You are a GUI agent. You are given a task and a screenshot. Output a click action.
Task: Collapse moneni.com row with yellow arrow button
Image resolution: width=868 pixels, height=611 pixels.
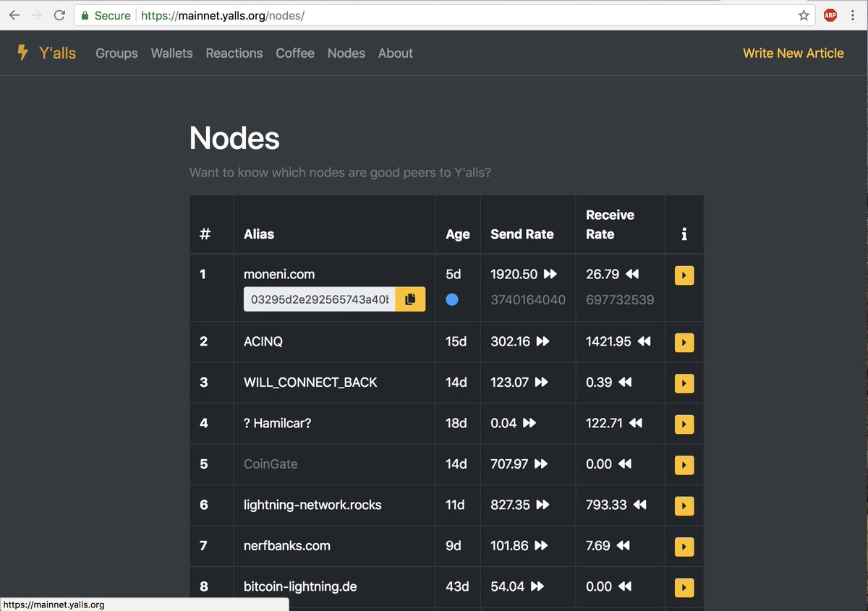pos(684,275)
